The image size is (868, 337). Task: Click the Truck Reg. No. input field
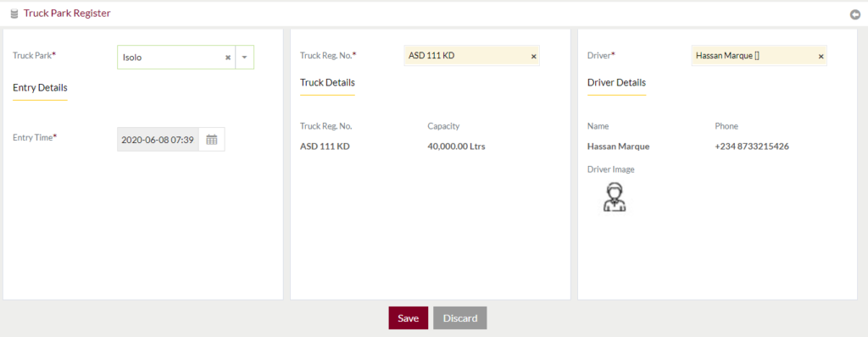tap(471, 55)
